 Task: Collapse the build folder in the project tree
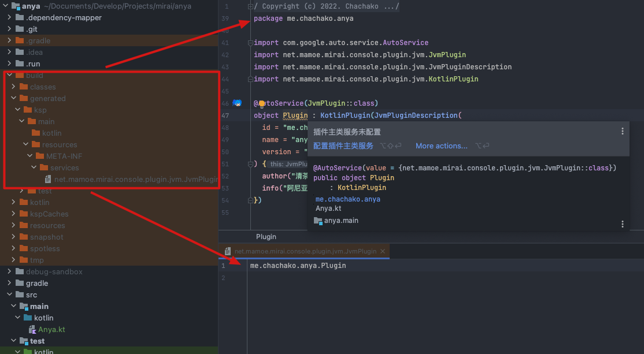click(x=10, y=75)
